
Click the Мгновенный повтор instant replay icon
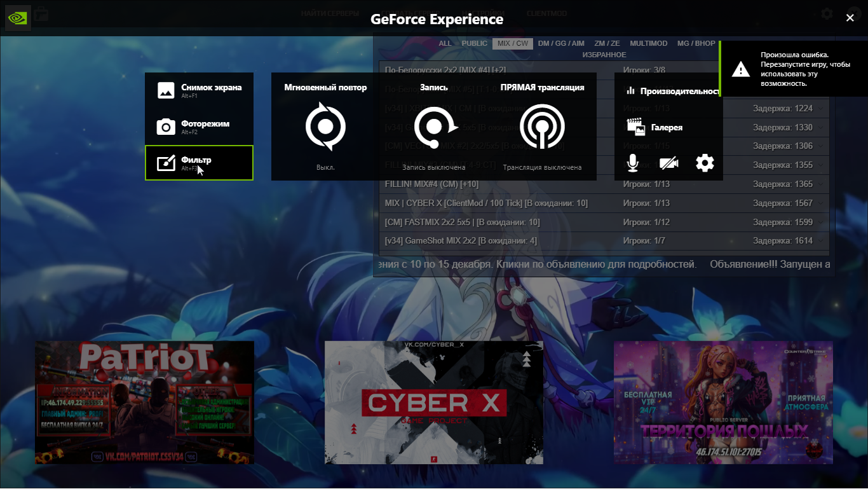[325, 127]
